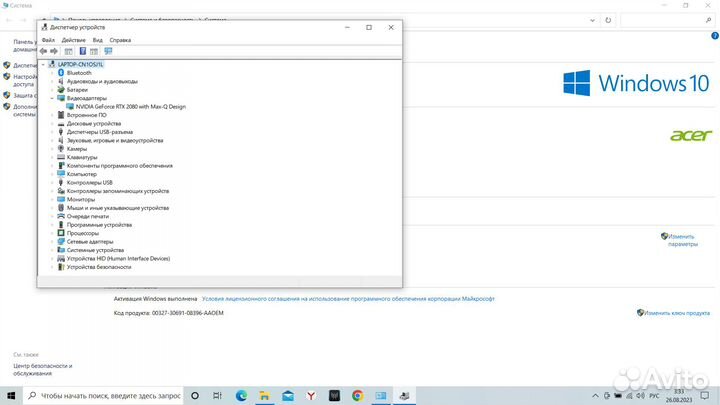
Task: Open volume control in system tray
Action: pos(641,395)
